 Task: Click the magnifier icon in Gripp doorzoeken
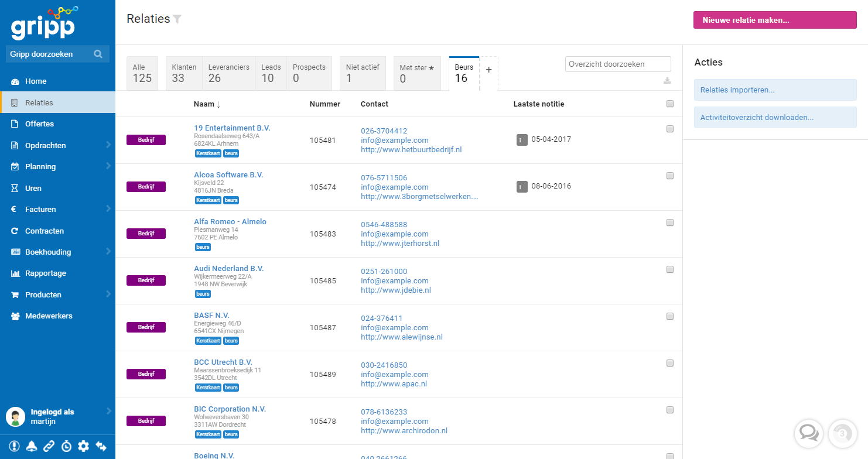click(98, 54)
